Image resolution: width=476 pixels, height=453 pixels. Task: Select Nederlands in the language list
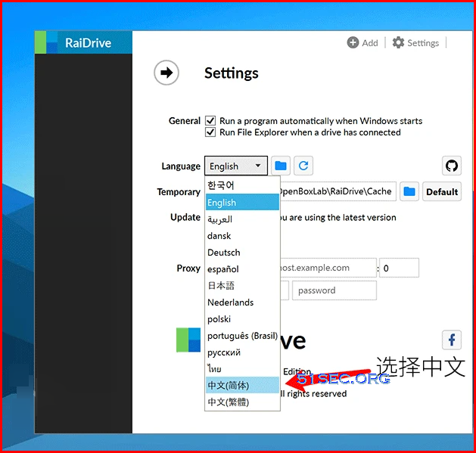coord(242,303)
